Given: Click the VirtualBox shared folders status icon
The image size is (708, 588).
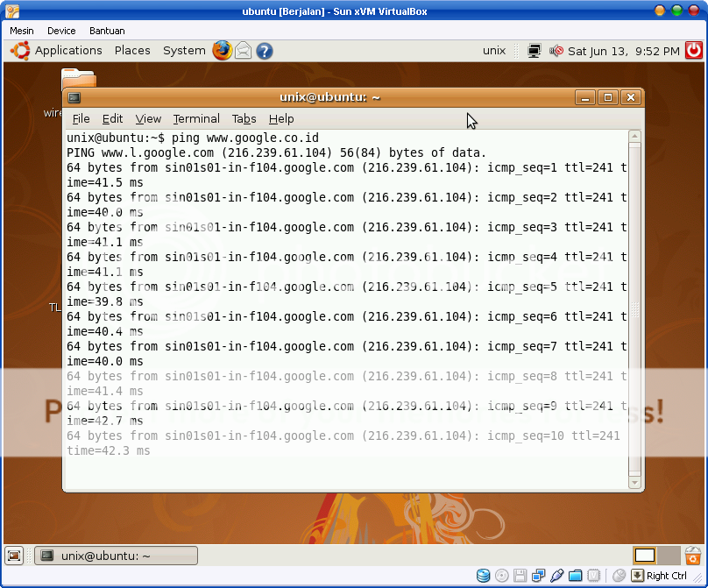Looking at the screenshot, I should 575,576.
